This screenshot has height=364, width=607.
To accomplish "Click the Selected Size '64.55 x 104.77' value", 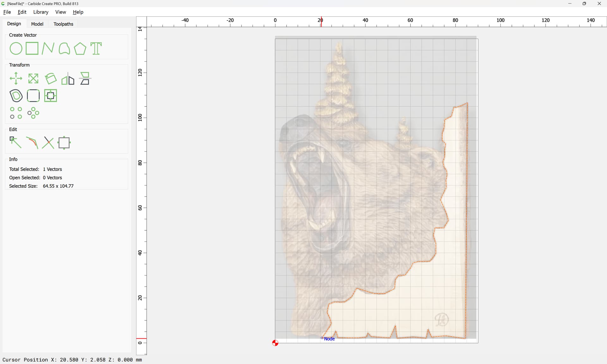I will [x=58, y=186].
